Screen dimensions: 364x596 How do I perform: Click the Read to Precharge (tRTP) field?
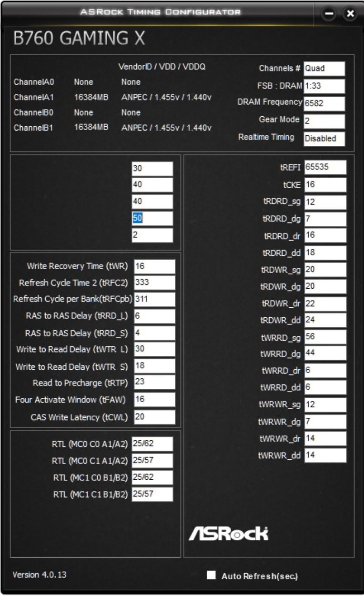pyautogui.click(x=154, y=383)
